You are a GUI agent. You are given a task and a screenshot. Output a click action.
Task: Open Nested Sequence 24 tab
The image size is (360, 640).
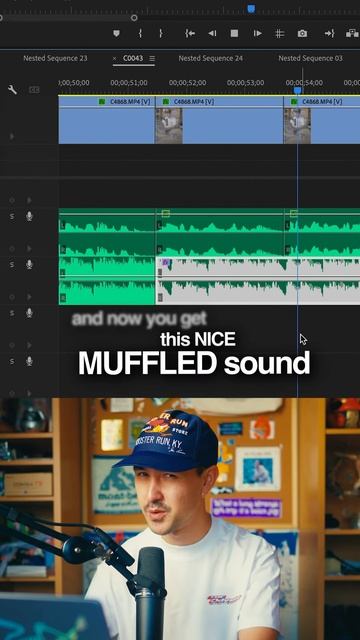[x=211, y=58]
